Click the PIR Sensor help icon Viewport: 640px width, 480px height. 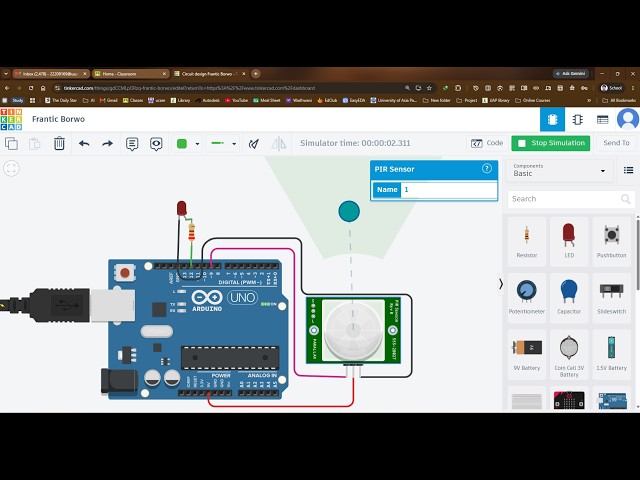(x=487, y=169)
